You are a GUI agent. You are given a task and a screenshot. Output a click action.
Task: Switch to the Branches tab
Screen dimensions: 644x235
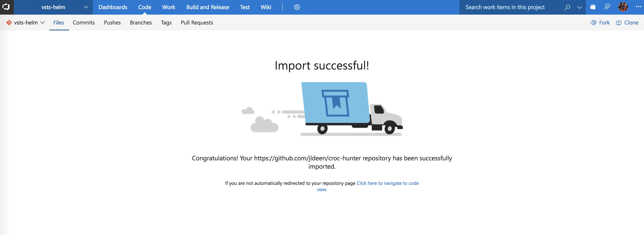[x=141, y=23]
